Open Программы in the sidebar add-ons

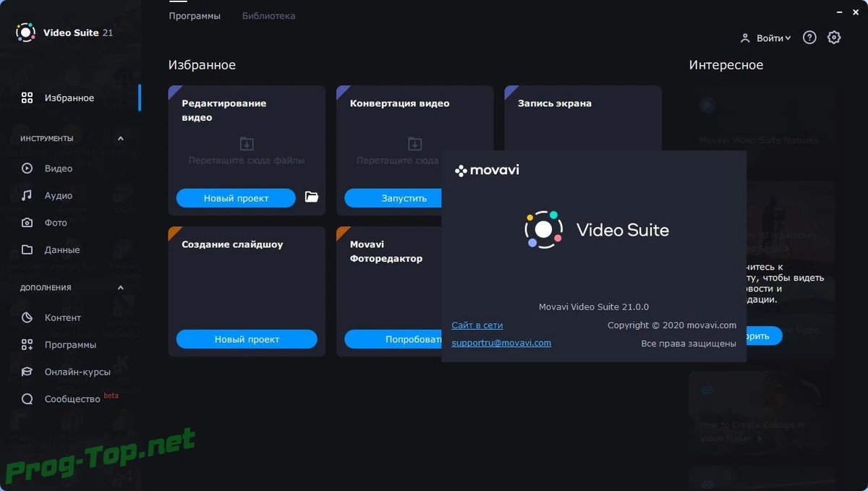(x=70, y=345)
